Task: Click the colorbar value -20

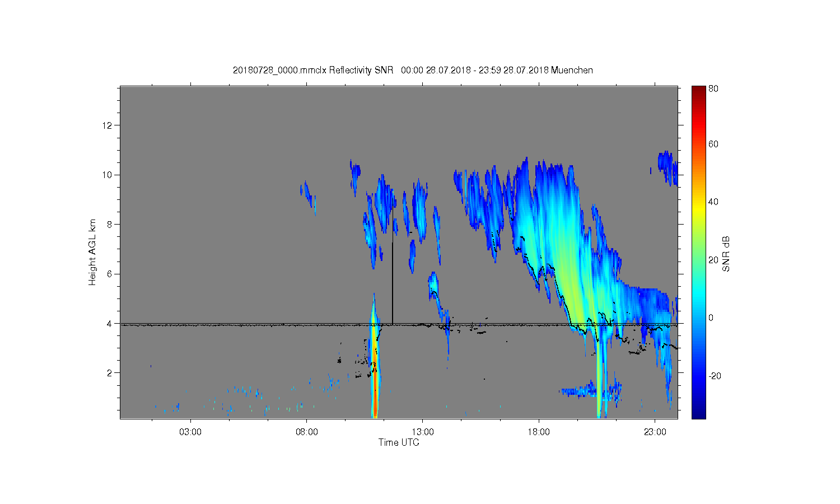Action: [x=715, y=376]
